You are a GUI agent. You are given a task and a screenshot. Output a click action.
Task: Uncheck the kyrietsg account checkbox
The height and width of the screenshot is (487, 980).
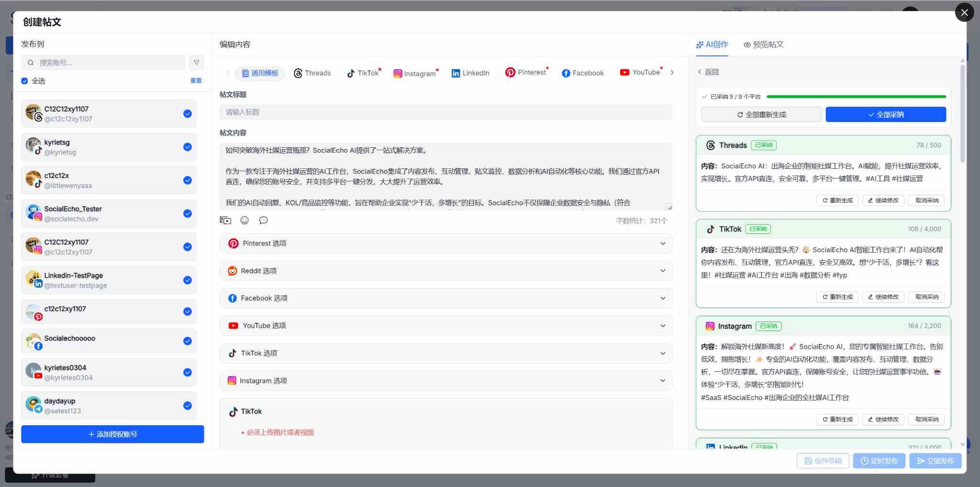[188, 147]
